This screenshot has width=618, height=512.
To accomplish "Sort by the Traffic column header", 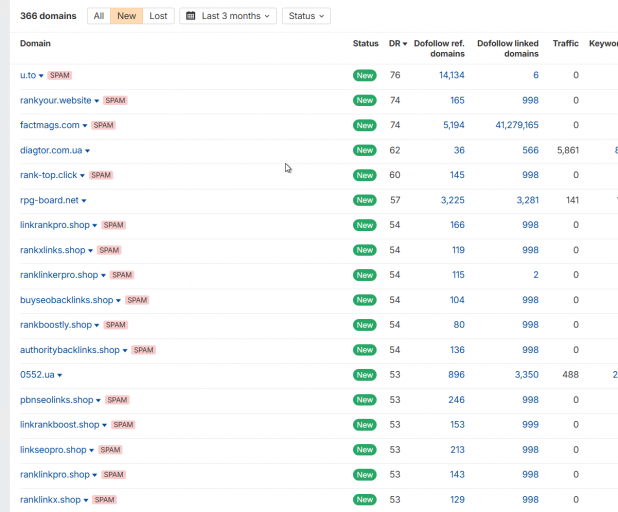I will pyautogui.click(x=566, y=43).
